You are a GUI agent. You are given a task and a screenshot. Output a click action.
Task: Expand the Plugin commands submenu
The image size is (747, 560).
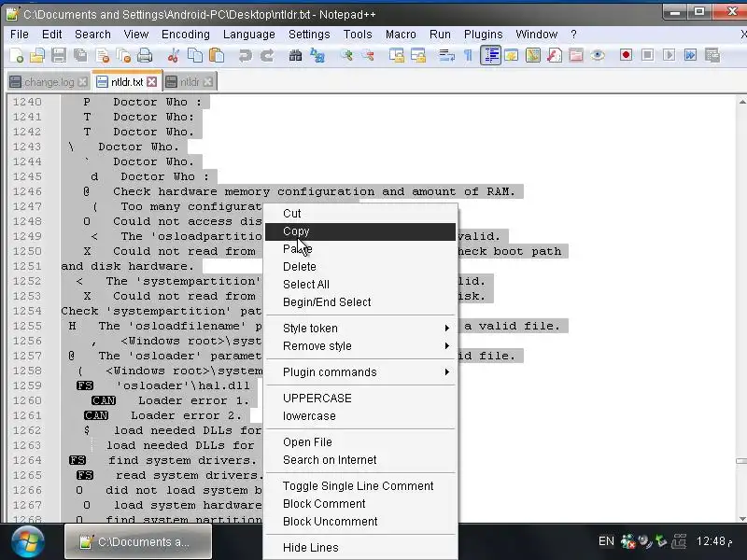tap(360, 371)
